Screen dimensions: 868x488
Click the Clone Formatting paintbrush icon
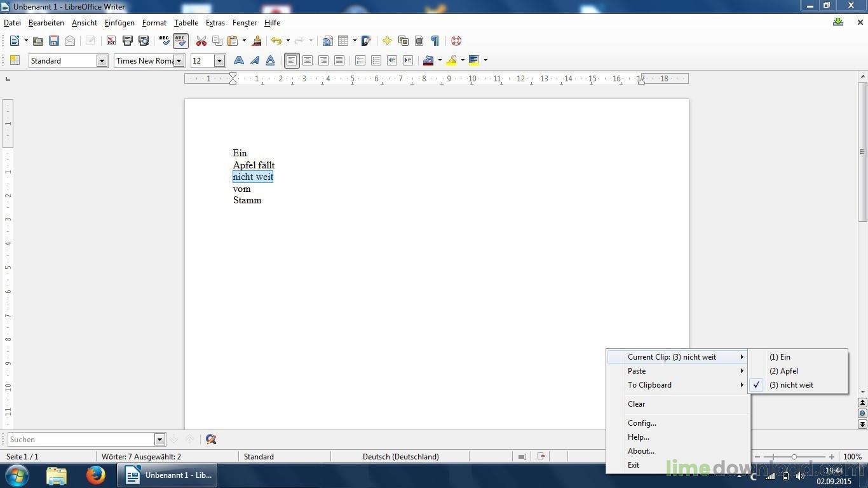pos(257,41)
